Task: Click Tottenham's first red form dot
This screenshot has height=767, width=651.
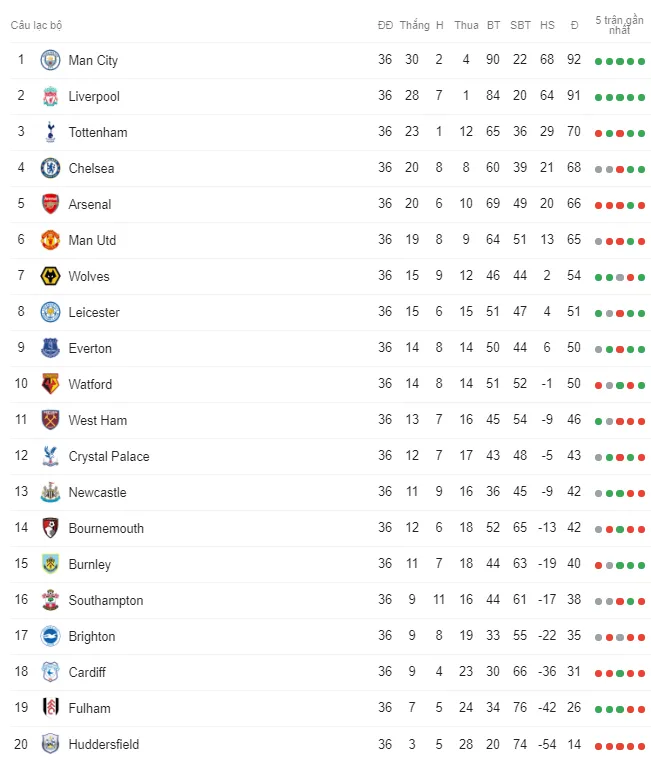Action: (x=598, y=134)
